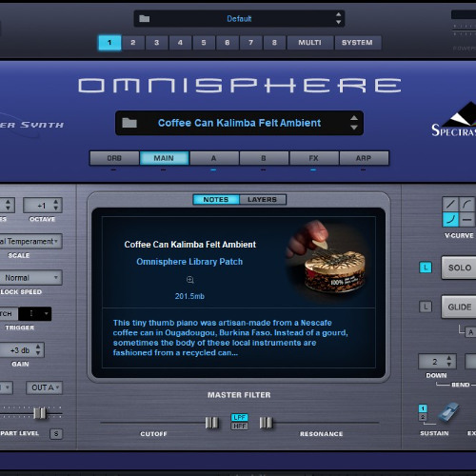476x476 pixels.
Task: Open the patch browser folder icon
Action: [x=129, y=123]
